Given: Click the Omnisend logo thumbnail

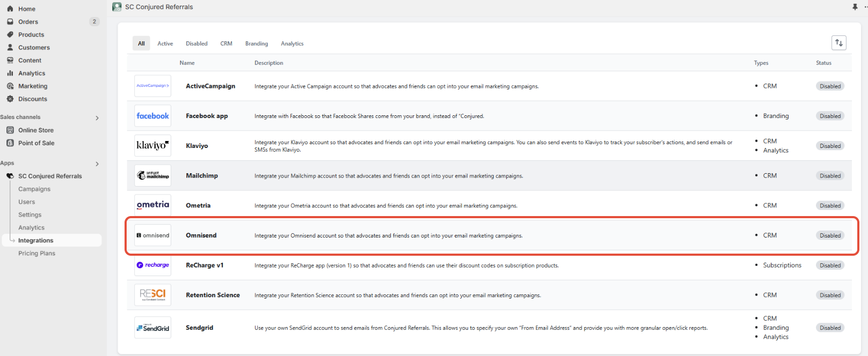Looking at the screenshot, I should click(152, 235).
